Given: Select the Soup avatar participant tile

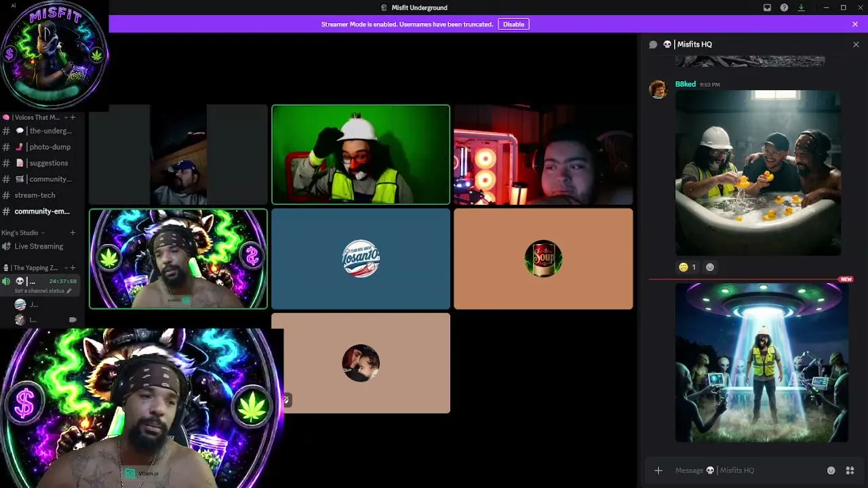Looking at the screenshot, I should tap(543, 259).
